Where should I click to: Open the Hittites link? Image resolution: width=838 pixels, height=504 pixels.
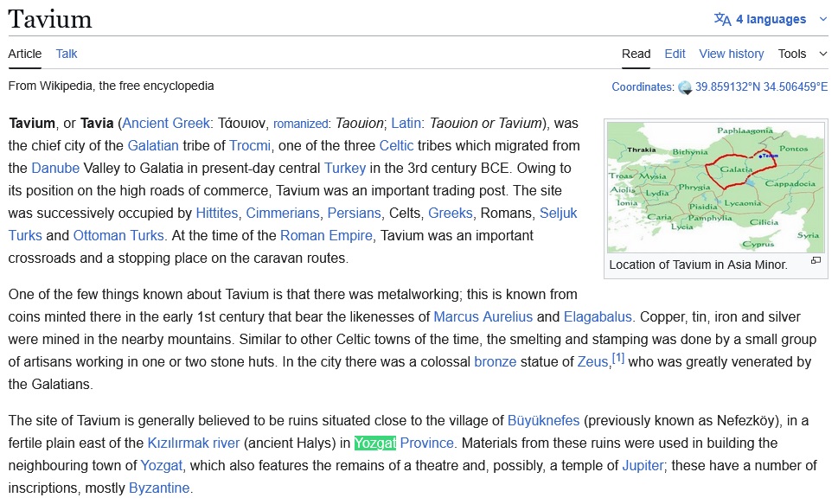[x=216, y=214]
